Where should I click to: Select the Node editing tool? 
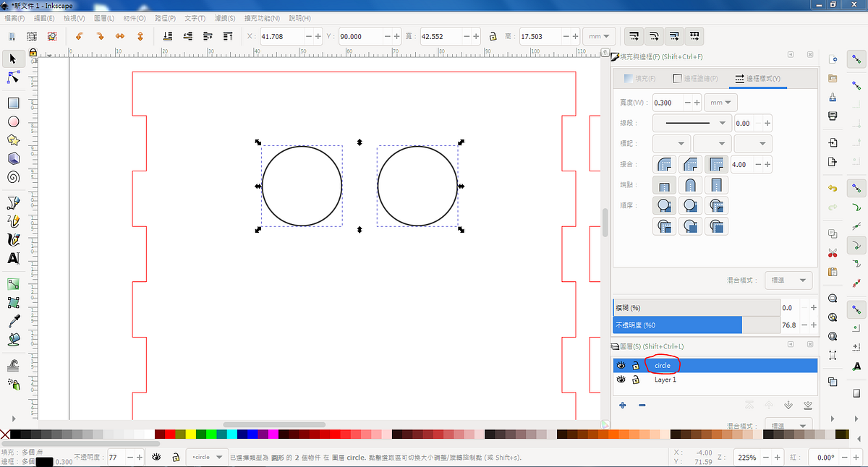tap(13, 77)
